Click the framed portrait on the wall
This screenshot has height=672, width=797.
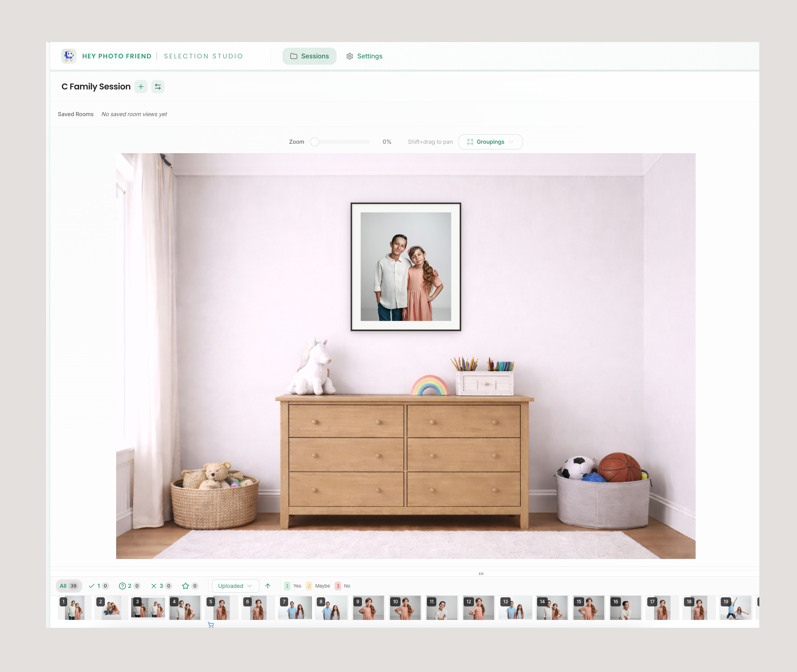[x=405, y=267]
